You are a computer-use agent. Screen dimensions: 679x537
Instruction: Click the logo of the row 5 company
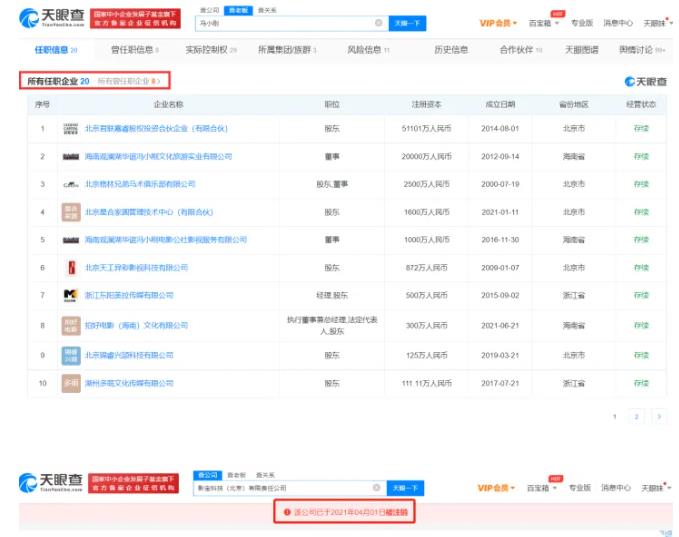[71, 240]
